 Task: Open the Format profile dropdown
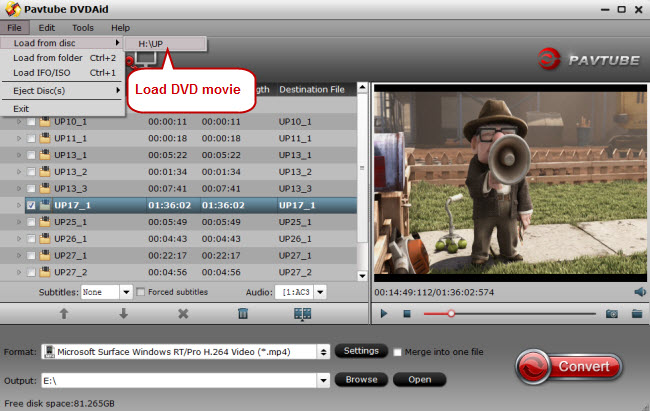pos(323,352)
